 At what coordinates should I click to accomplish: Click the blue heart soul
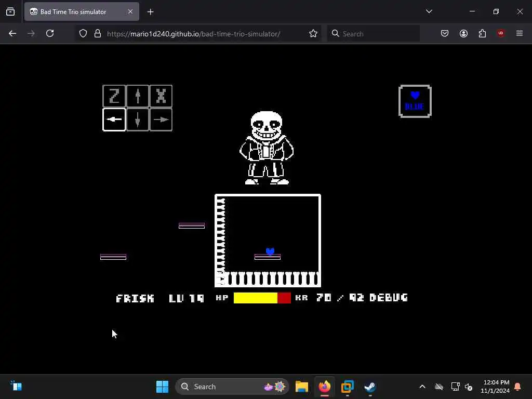pyautogui.click(x=270, y=251)
